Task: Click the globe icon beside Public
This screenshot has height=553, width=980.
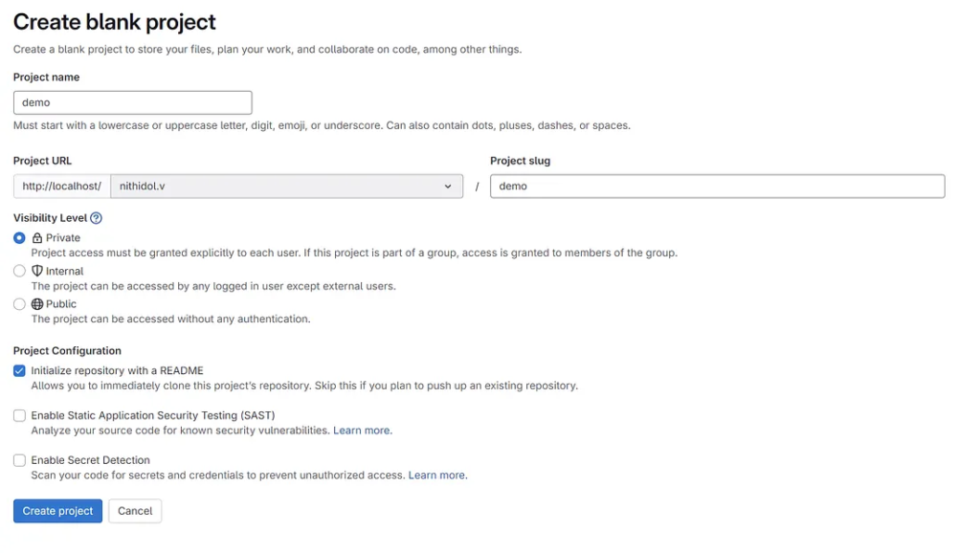Action: click(x=37, y=304)
